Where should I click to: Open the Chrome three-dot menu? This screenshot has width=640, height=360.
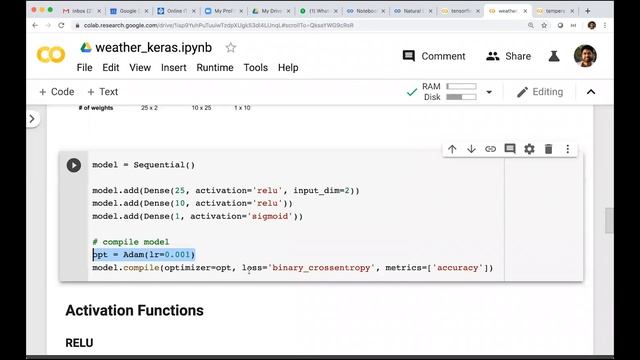tap(605, 25)
